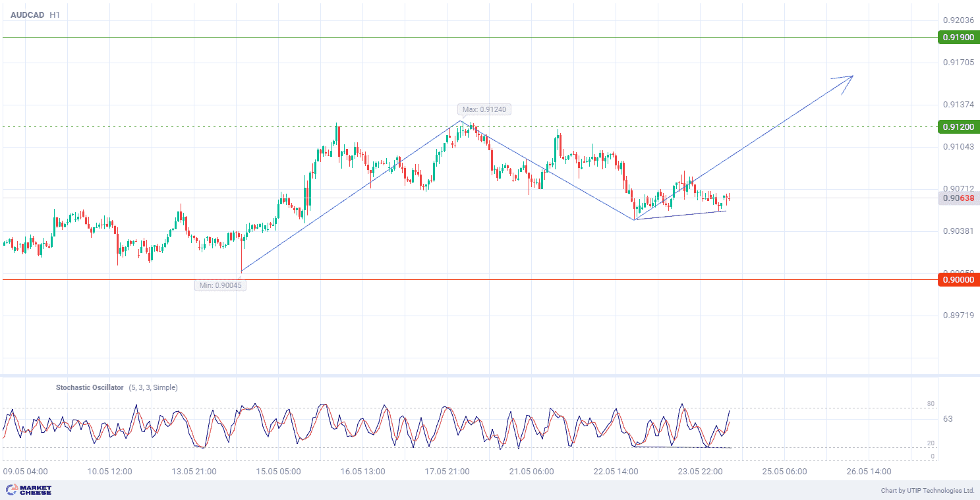Click the 10.05 12:00 time axis label

click(110, 472)
